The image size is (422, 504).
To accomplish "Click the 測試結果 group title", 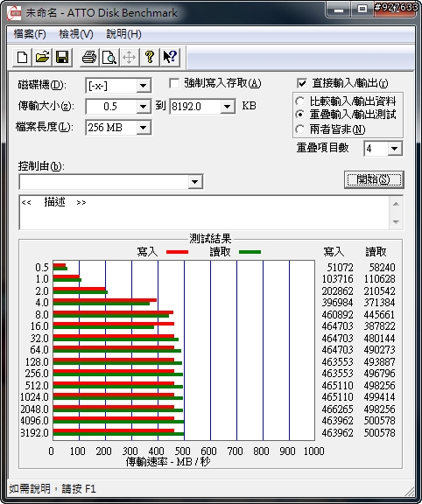I will pos(210,239).
